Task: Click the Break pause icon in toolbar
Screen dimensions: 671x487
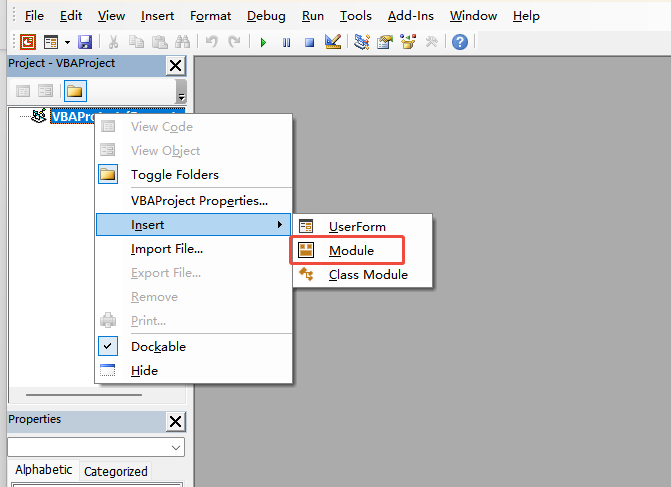Action: coord(287,42)
